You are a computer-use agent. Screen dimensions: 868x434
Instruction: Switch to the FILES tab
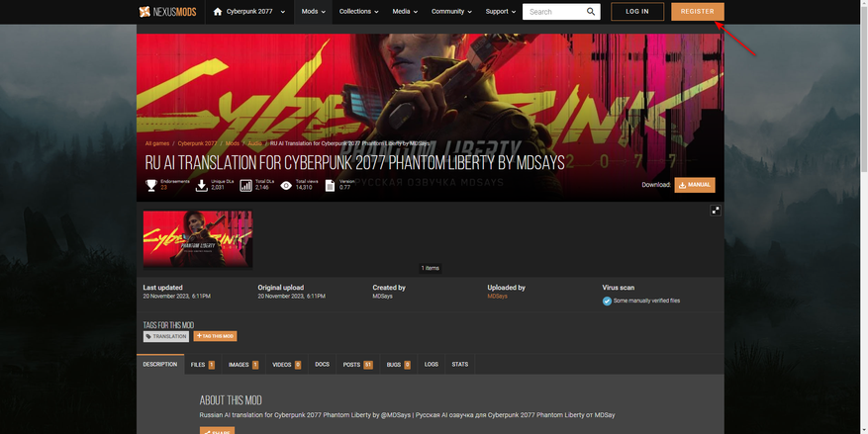(203, 365)
